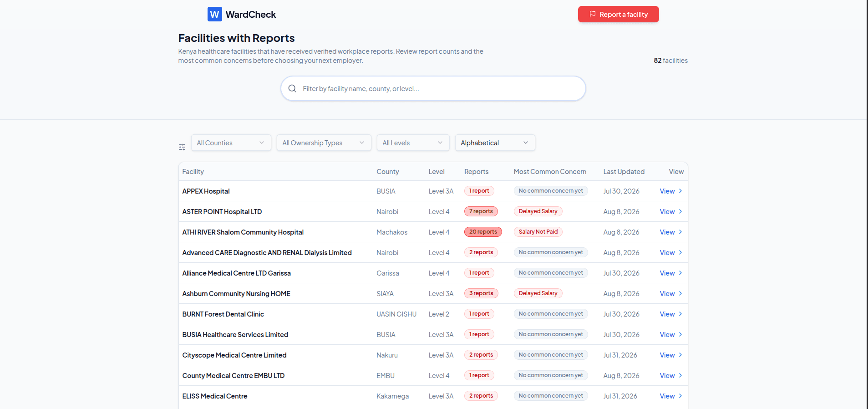The height and width of the screenshot is (409, 868).
Task: Open View for BURNT Forest Dental Clinic
Action: tap(670, 314)
